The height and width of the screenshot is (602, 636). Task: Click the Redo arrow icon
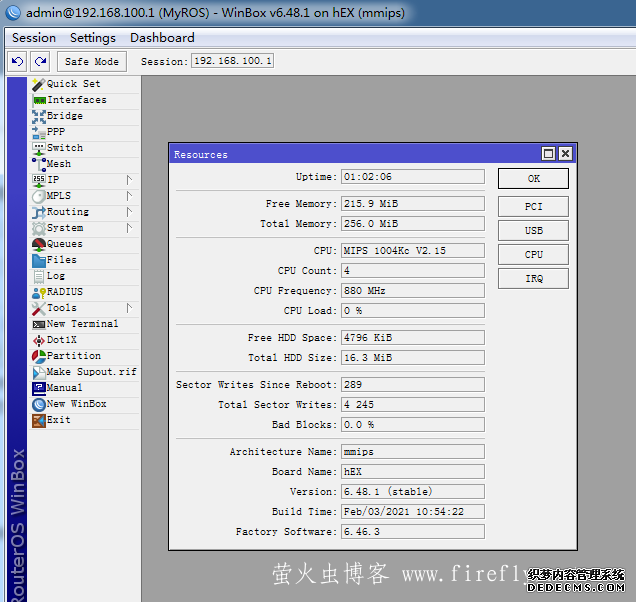click(40, 62)
